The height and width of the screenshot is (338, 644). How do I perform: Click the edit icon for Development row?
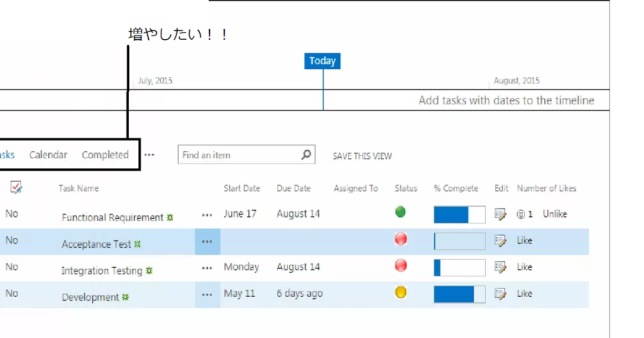501,293
